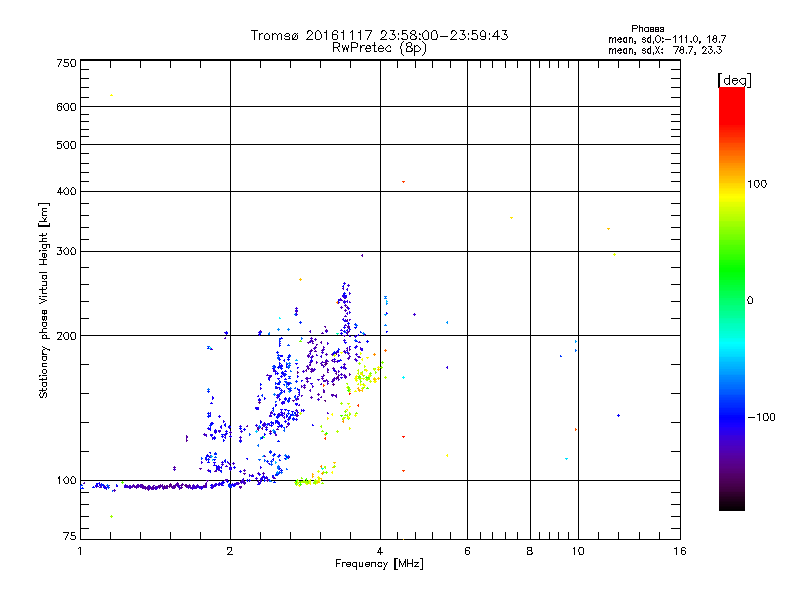Click the y-axis label '750'

(66, 63)
